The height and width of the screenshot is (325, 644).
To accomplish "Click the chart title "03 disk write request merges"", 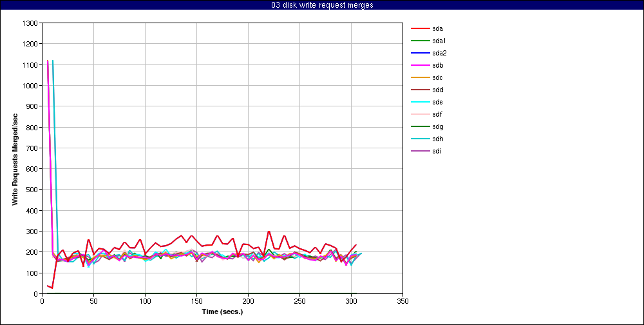I will 322,5.
